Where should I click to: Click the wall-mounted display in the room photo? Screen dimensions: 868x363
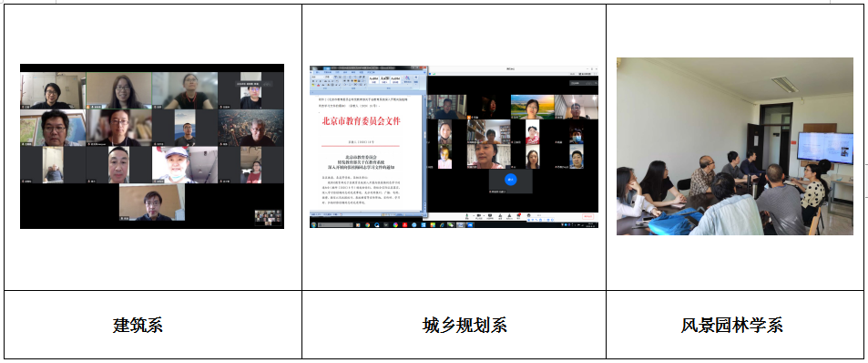pyautogui.click(x=825, y=148)
